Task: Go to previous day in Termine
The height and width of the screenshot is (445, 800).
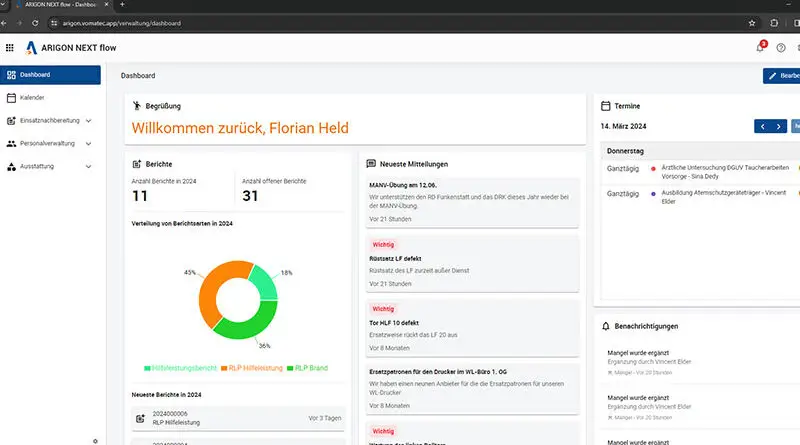Action: pyautogui.click(x=762, y=126)
